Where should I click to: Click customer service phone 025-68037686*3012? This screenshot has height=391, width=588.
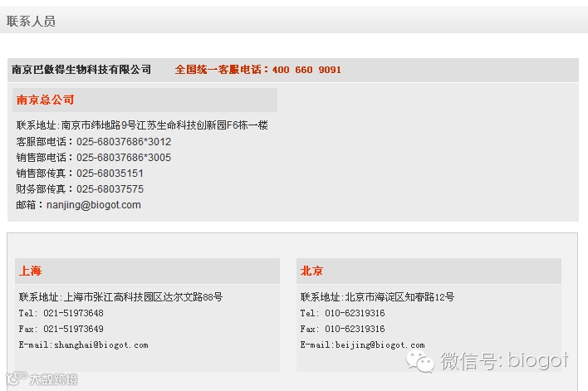(124, 142)
